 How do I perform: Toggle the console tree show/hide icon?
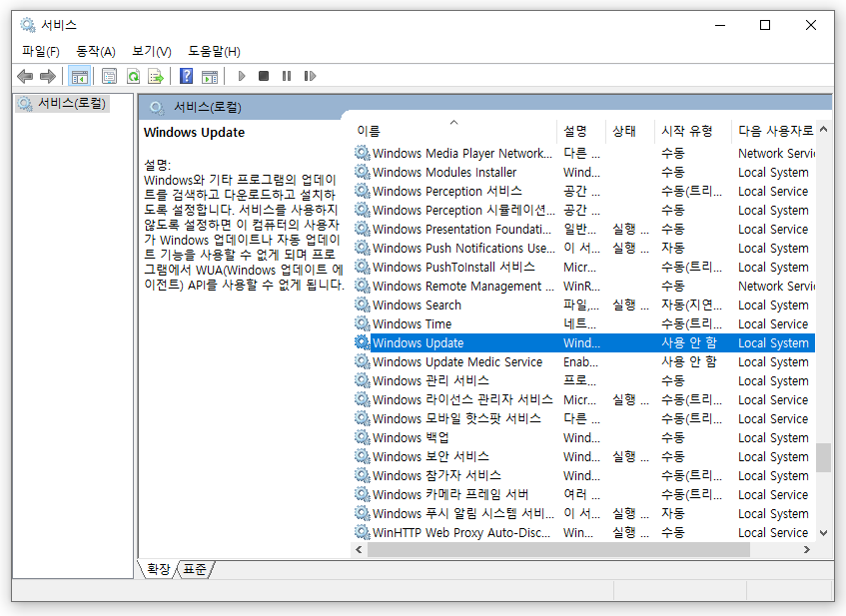79,76
